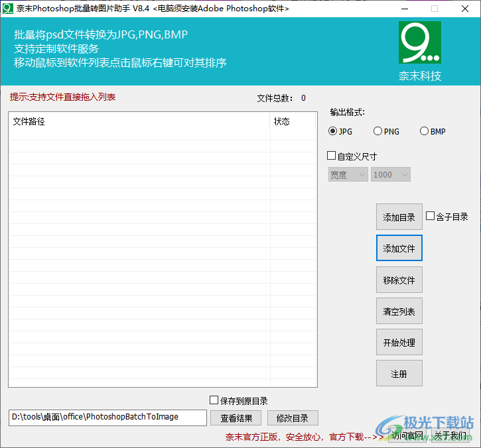Check the 保存到原目录 option
481x448 pixels.
pos(214,400)
